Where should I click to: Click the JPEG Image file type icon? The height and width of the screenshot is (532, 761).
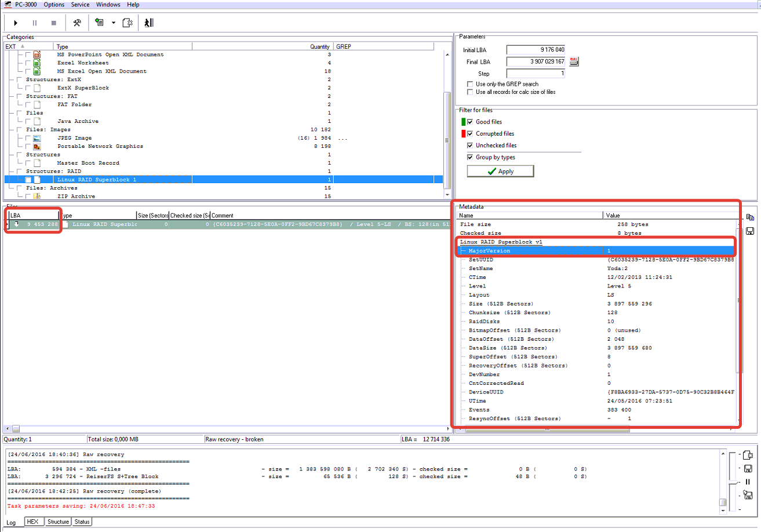coord(37,138)
